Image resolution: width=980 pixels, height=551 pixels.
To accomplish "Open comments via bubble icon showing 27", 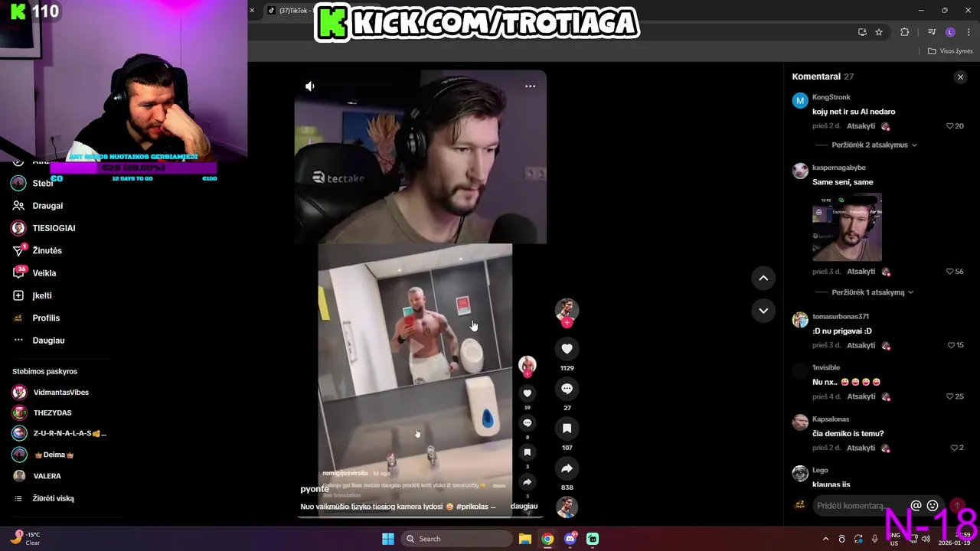I will pyautogui.click(x=567, y=389).
